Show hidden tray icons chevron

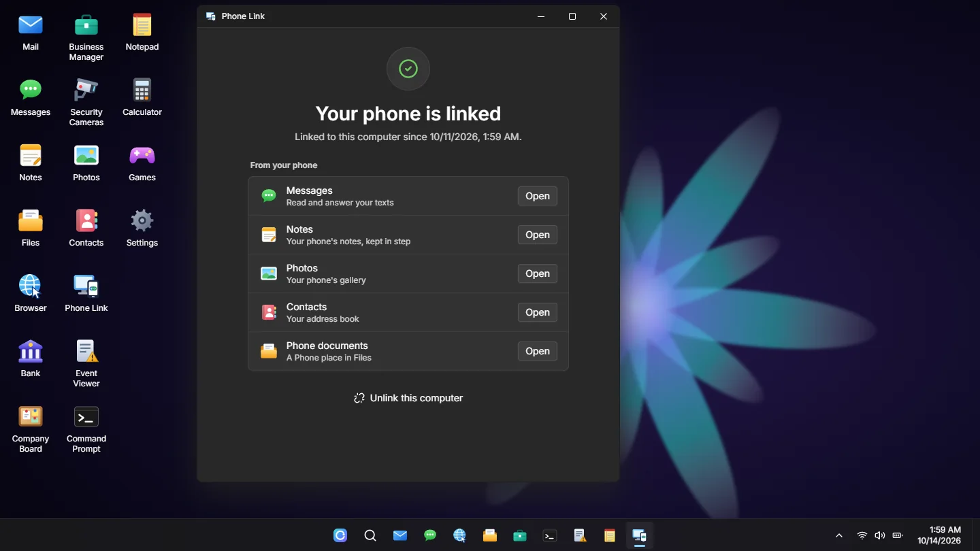point(839,535)
